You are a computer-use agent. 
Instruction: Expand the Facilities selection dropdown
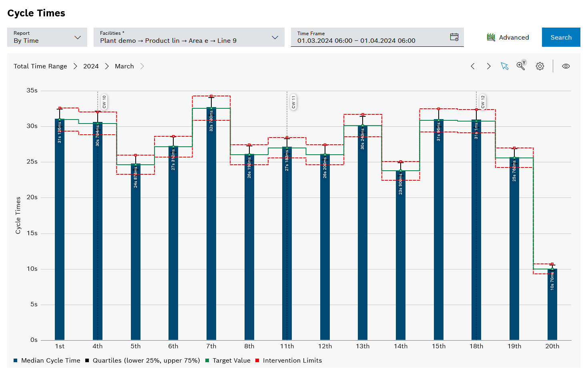pyautogui.click(x=275, y=37)
